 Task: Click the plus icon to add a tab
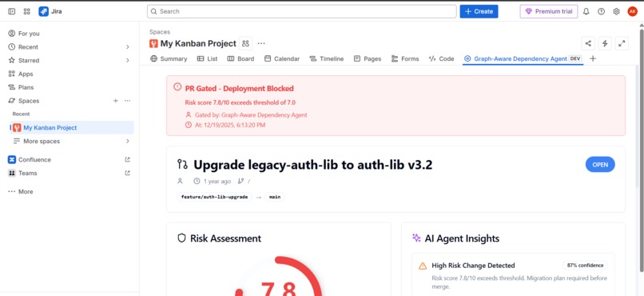click(593, 58)
